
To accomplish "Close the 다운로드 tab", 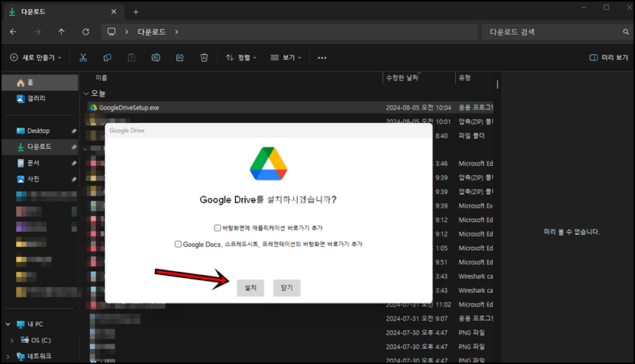I will point(114,12).
